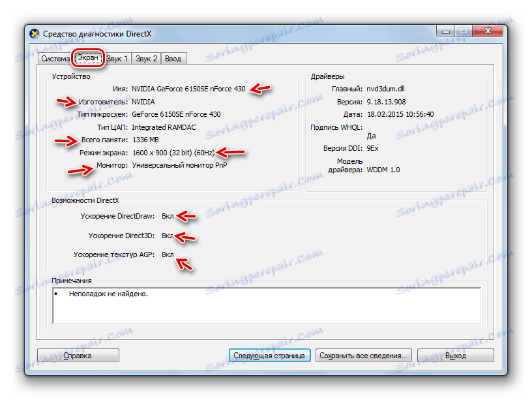532x400 pixels.
Task: Click the Режим экрана label
Action: (x=104, y=153)
